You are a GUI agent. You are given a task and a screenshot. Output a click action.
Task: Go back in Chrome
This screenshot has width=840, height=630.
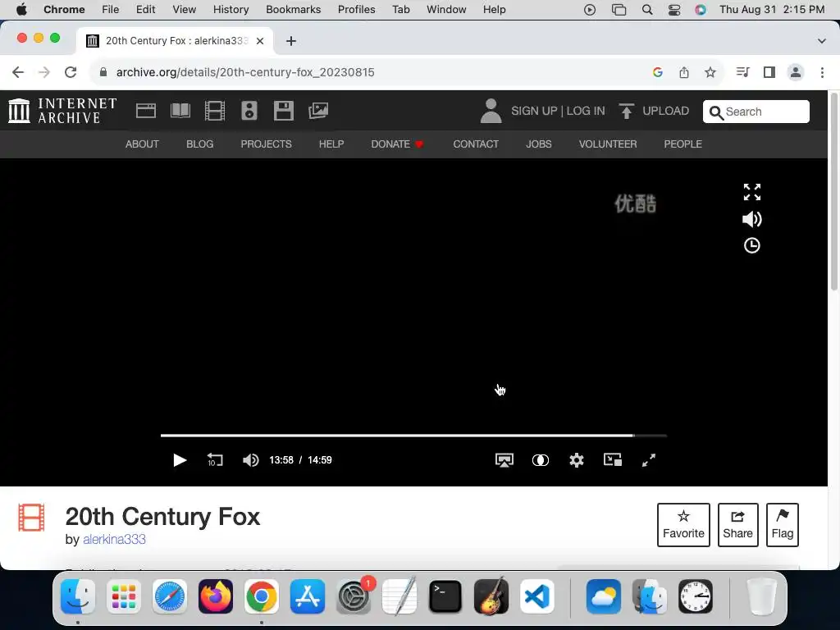click(18, 72)
